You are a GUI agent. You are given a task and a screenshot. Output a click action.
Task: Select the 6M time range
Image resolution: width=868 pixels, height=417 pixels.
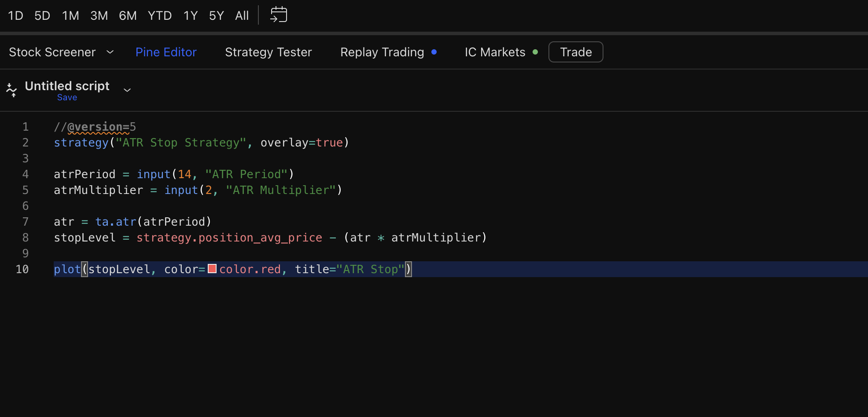(x=128, y=16)
